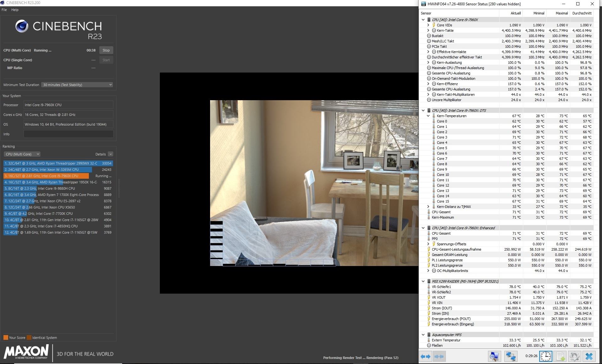602x364 pixels.
Task: Click the Processor field showing i9-7960X CPU
Action: [68, 105]
